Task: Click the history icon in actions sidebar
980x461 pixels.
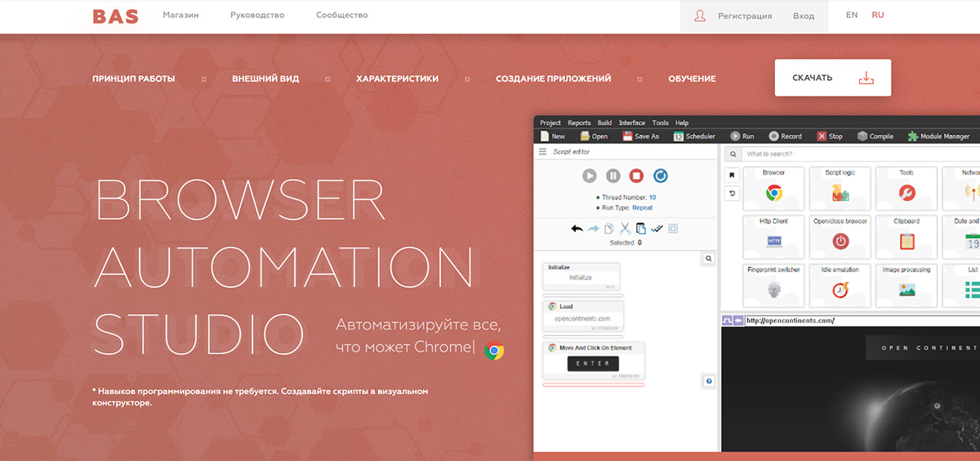Action: pyautogui.click(x=732, y=193)
